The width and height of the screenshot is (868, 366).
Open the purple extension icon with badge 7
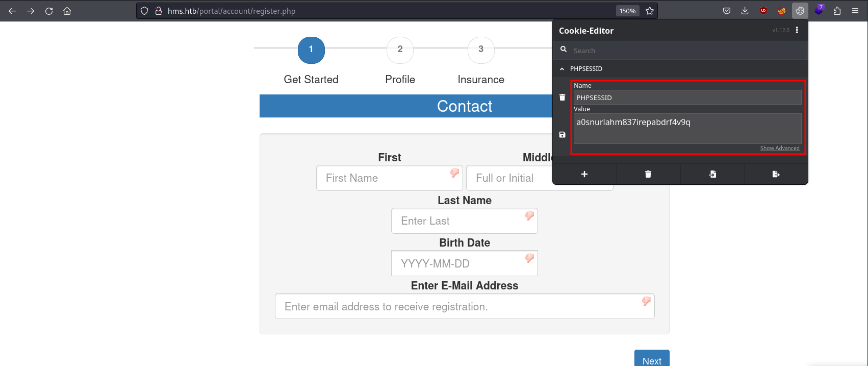[819, 10]
